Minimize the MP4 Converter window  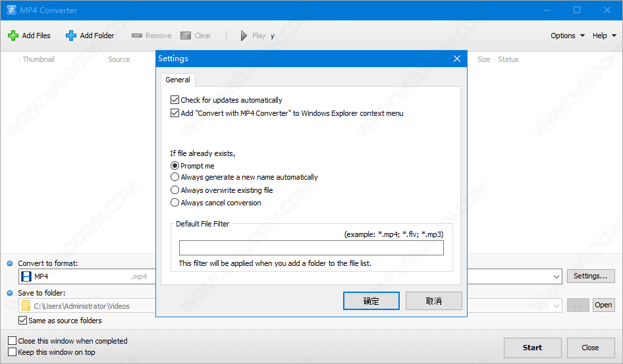pos(547,10)
